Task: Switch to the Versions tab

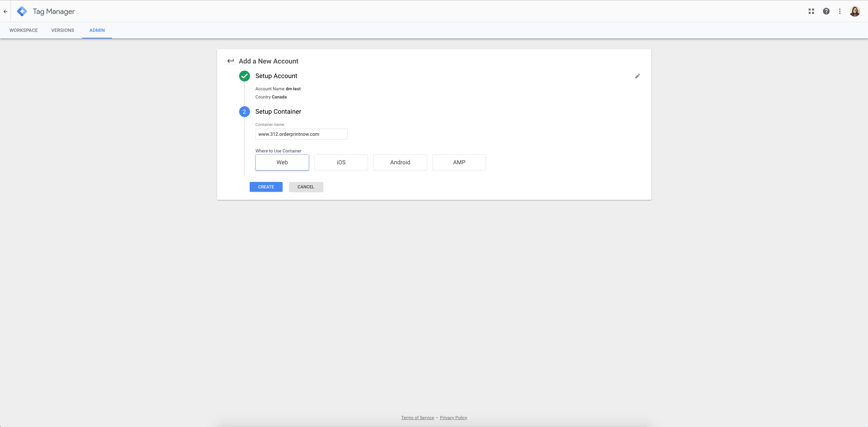Action: pos(63,30)
